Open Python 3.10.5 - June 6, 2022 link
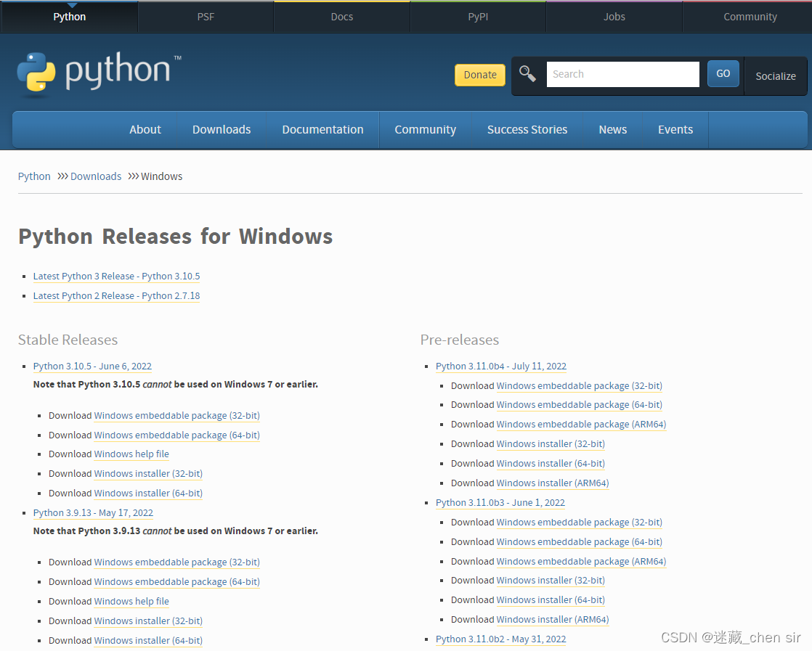 pyautogui.click(x=92, y=367)
